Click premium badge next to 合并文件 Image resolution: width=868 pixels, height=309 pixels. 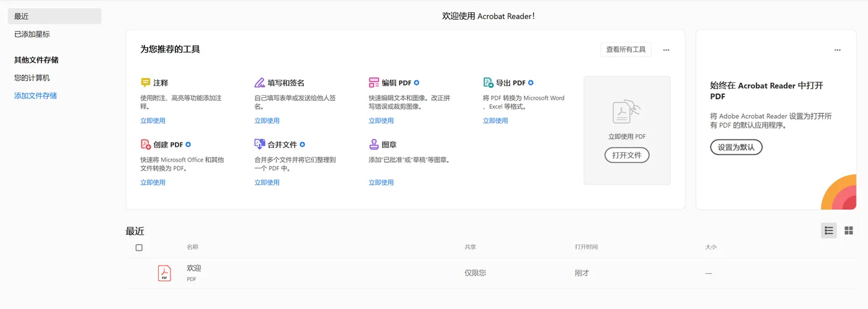303,144
